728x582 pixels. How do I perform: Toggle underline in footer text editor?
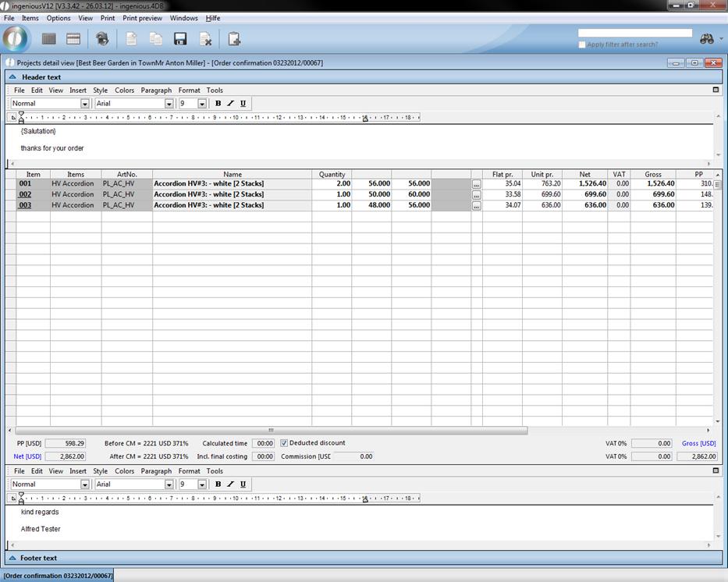tap(243, 484)
